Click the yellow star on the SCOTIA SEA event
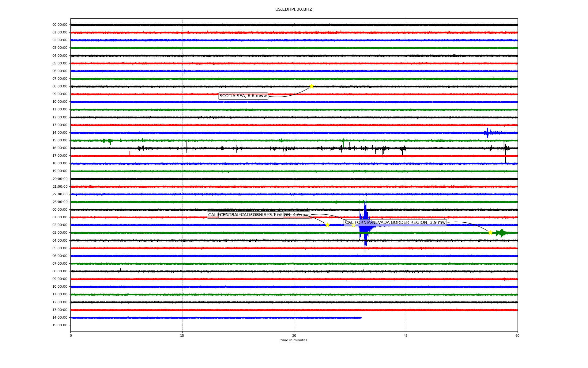 [311, 86]
